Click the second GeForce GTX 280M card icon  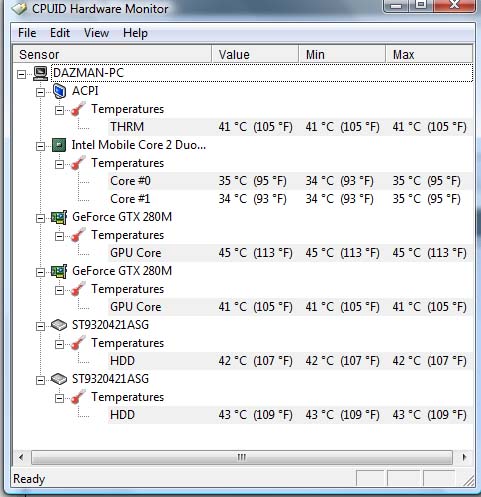[x=59, y=271]
